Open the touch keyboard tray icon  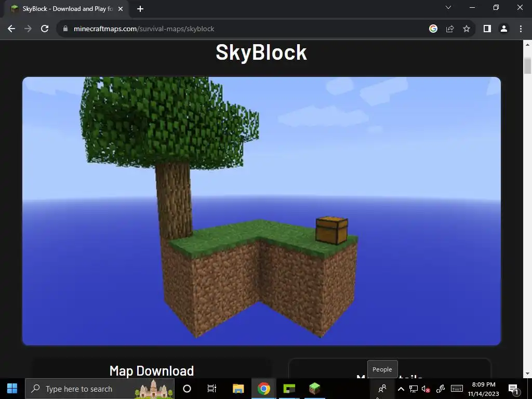pyautogui.click(x=457, y=388)
